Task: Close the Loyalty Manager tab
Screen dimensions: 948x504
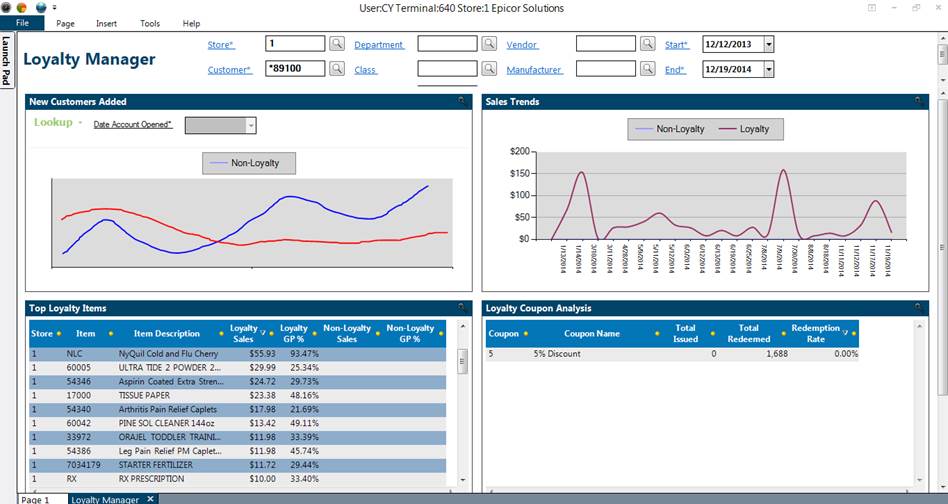Action: [150, 498]
